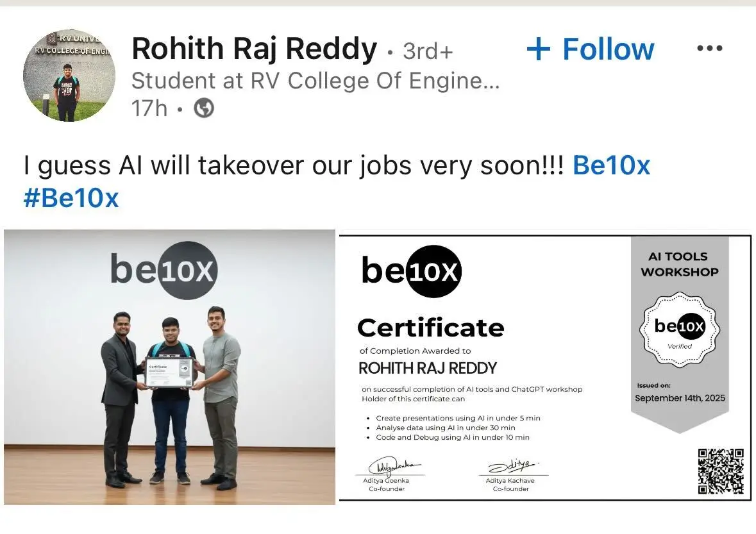The width and height of the screenshot is (756, 534).
Task: Click the globe public visibility icon
Action: click(x=203, y=108)
